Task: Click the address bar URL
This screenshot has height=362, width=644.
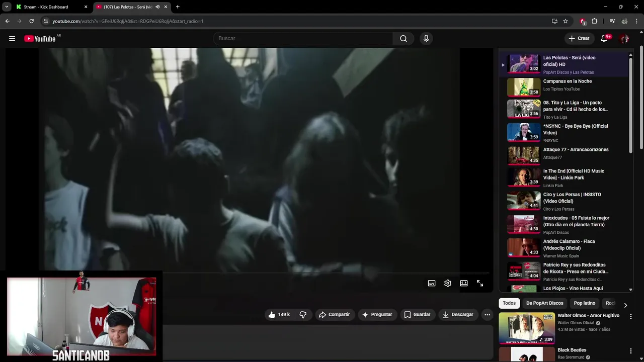Action: click(x=128, y=21)
